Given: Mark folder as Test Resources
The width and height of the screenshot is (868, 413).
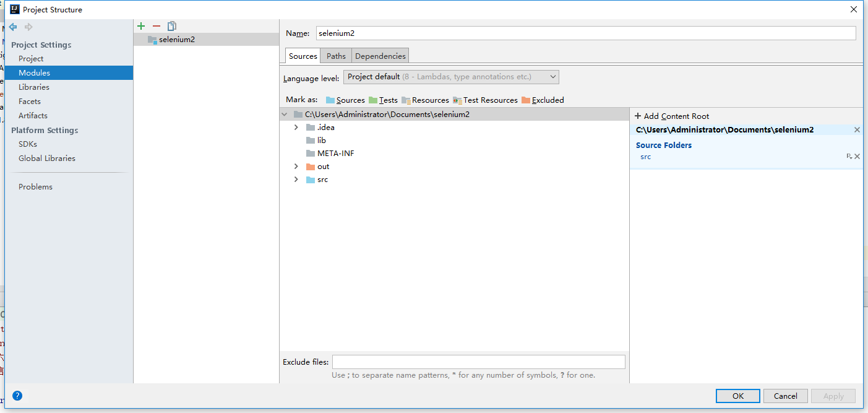Looking at the screenshot, I should [x=485, y=100].
